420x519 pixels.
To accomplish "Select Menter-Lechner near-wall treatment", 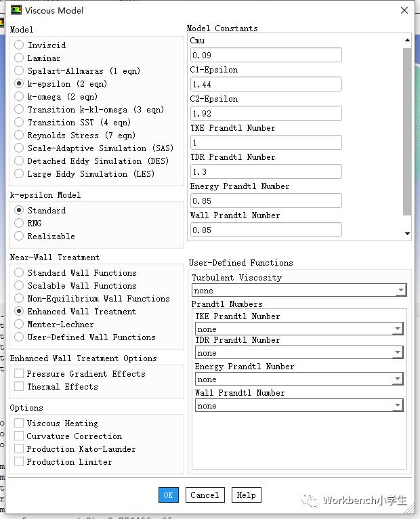I will tap(19, 324).
